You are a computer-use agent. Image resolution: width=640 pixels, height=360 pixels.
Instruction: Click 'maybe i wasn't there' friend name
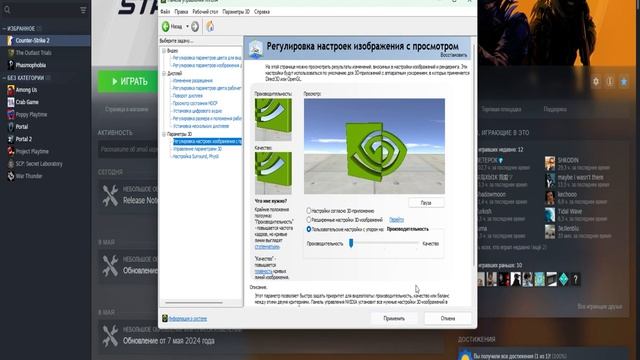coord(580,177)
